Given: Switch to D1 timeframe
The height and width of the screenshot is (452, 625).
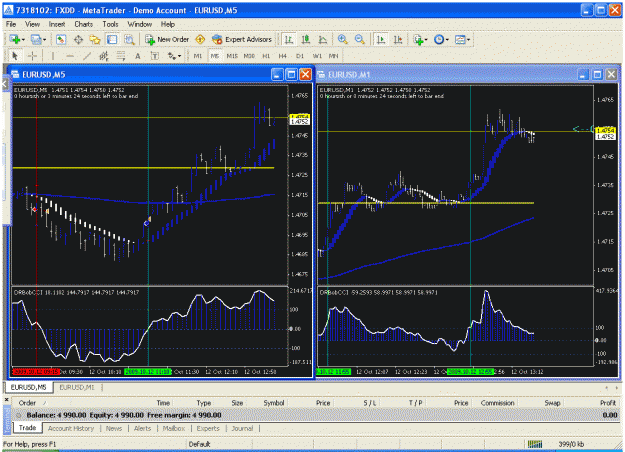Looking at the screenshot, I should click(x=300, y=56).
